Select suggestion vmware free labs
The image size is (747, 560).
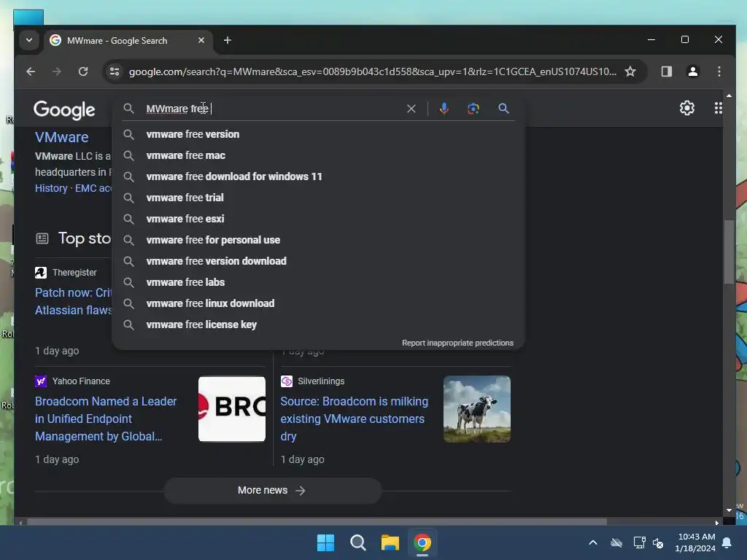coord(318,282)
